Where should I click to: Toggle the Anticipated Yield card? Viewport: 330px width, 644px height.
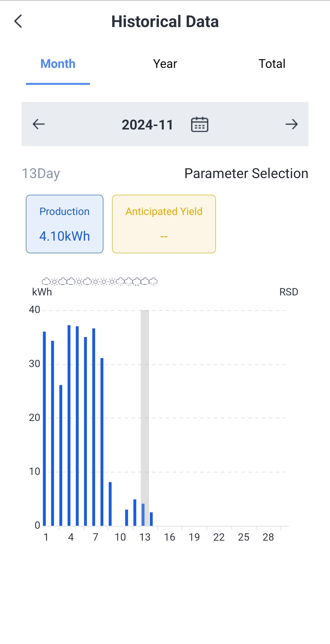point(164,224)
